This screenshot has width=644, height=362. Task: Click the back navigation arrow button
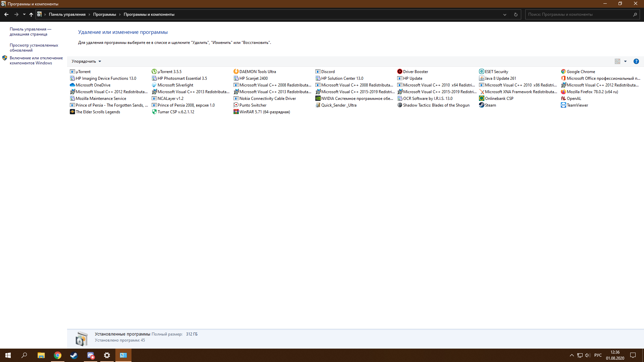coord(6,15)
